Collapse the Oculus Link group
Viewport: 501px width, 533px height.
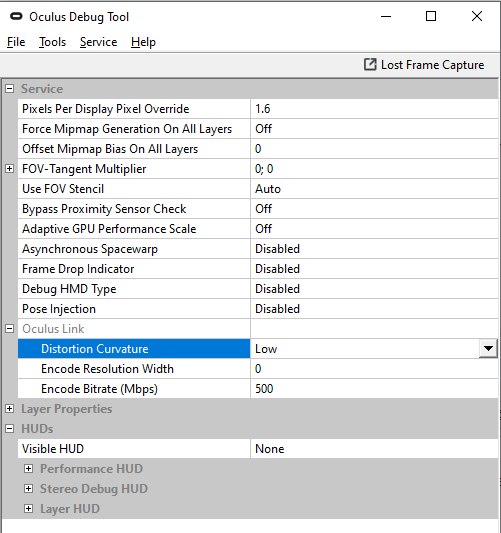pos(10,329)
